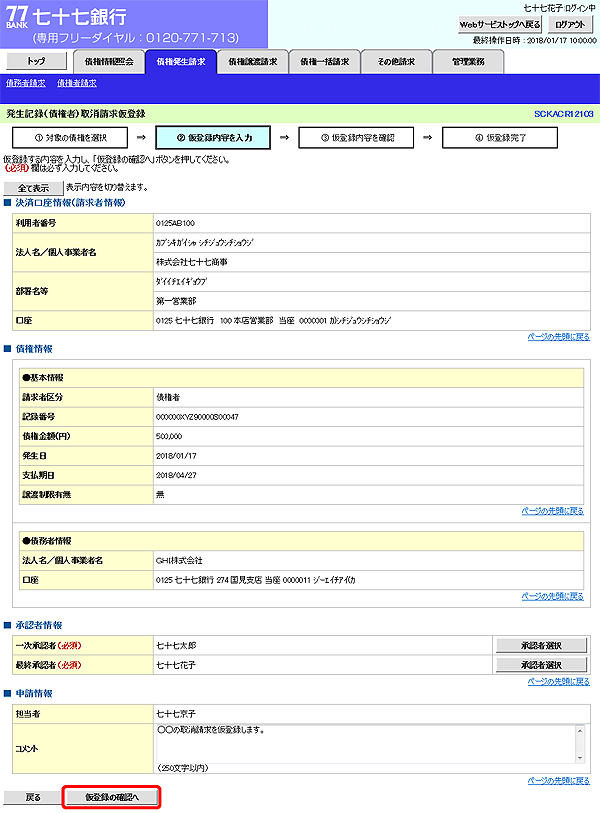Select department 第一営業部
Viewport: 600px width, 813px height.
click(176, 301)
